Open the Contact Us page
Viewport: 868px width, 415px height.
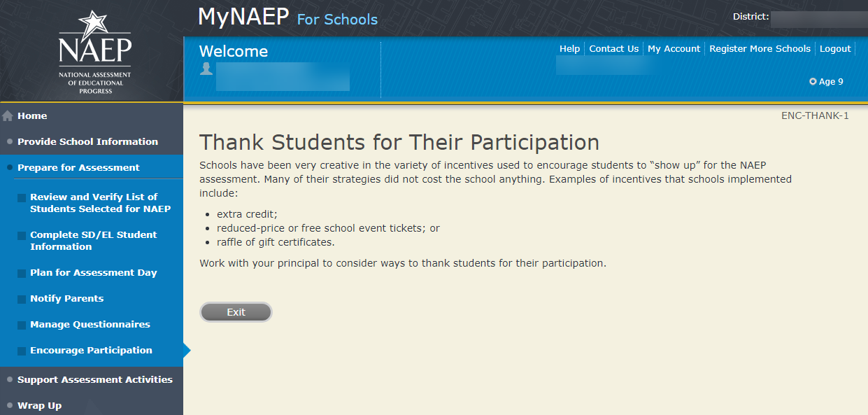pyautogui.click(x=613, y=49)
